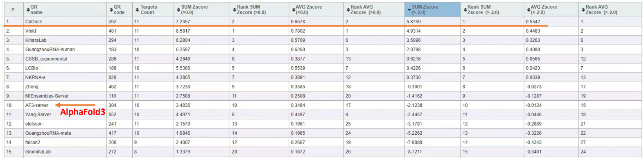Click Rank SUM Zscore (>-2.0) sort arrow
This screenshot has width=644, height=158.
[465, 9]
